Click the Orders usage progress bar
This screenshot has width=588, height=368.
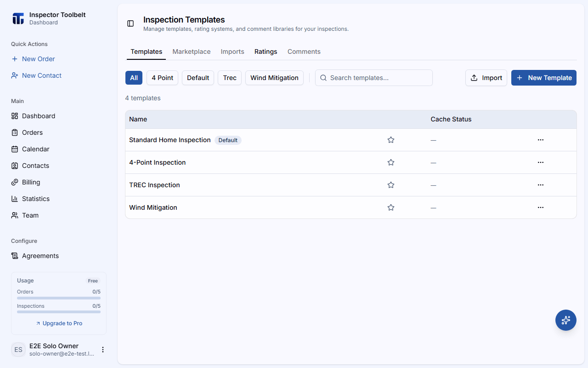pos(59,298)
